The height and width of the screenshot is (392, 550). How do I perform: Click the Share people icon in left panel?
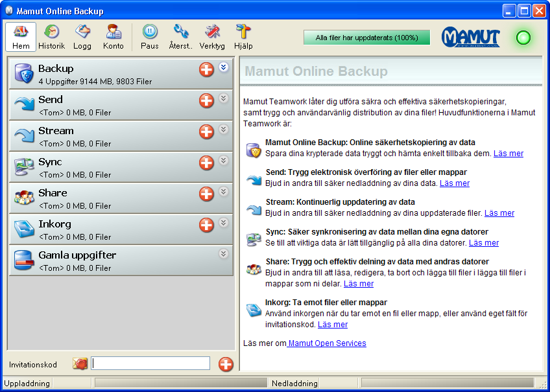tap(24, 198)
